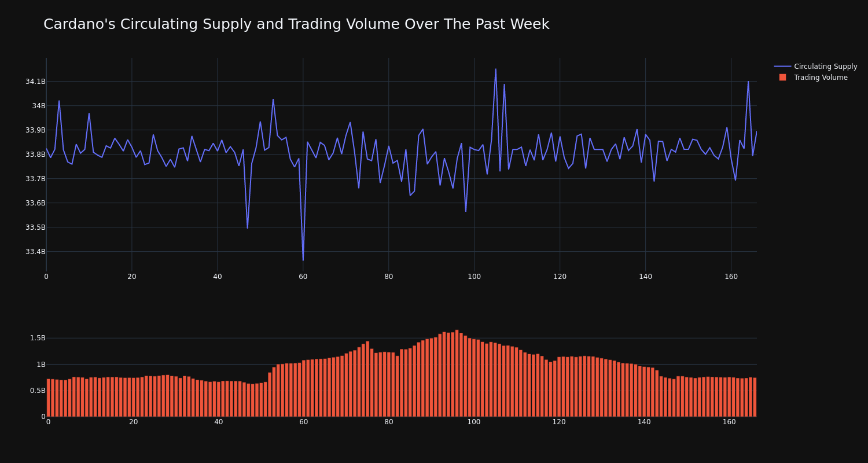Click the 34B y-axis label

pos(39,106)
